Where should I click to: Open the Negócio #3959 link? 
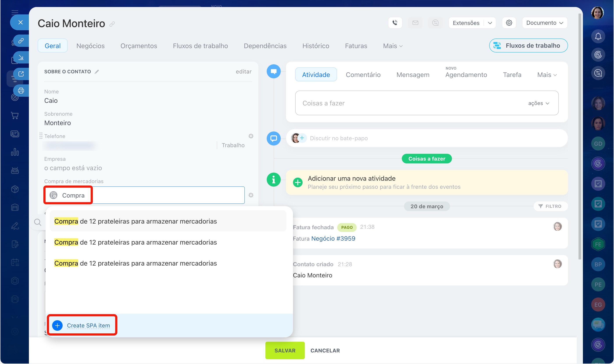click(x=333, y=238)
